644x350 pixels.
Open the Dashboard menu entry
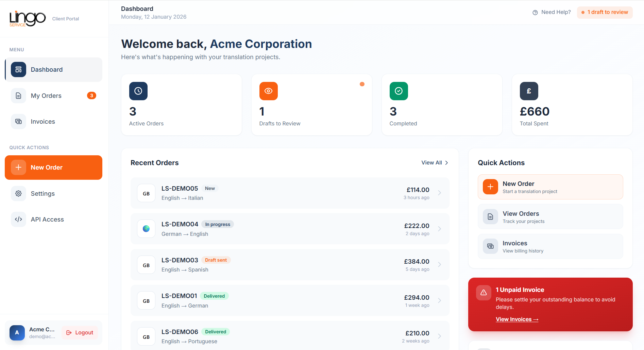(47, 69)
